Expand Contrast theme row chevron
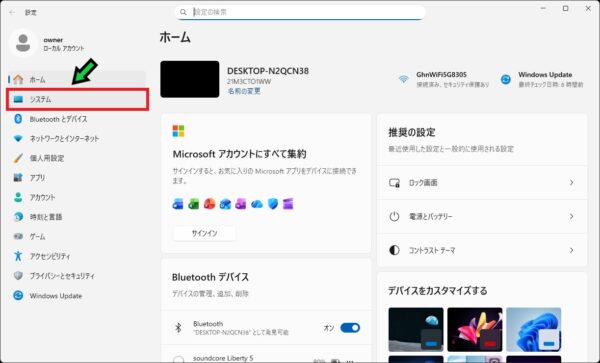 point(571,250)
